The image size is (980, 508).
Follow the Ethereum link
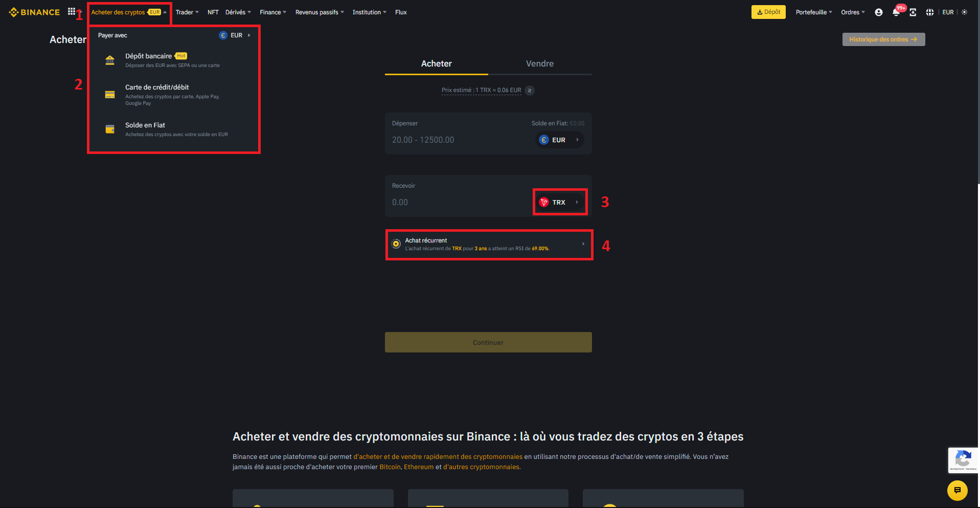click(x=419, y=467)
